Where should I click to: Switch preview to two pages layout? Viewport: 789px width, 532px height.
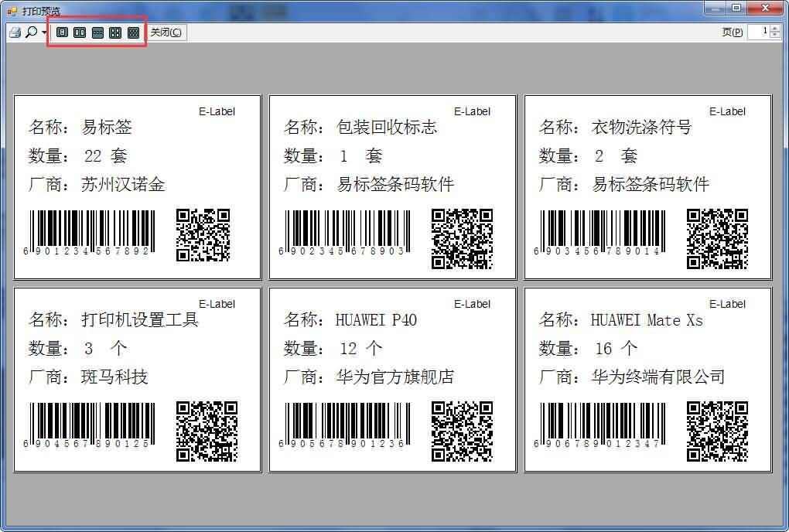[80, 32]
